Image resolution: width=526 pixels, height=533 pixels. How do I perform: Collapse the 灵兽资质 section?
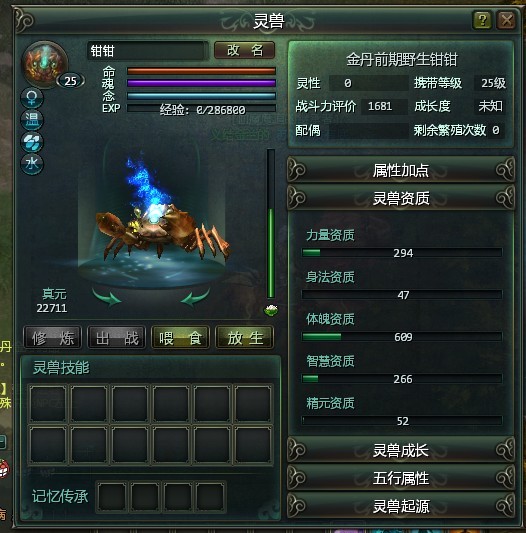point(401,198)
